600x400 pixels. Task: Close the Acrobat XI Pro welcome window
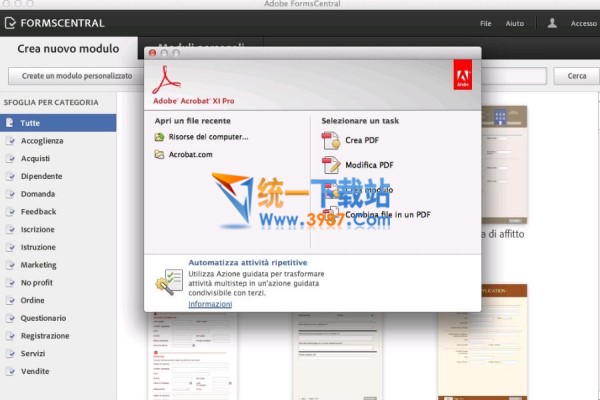[152, 53]
